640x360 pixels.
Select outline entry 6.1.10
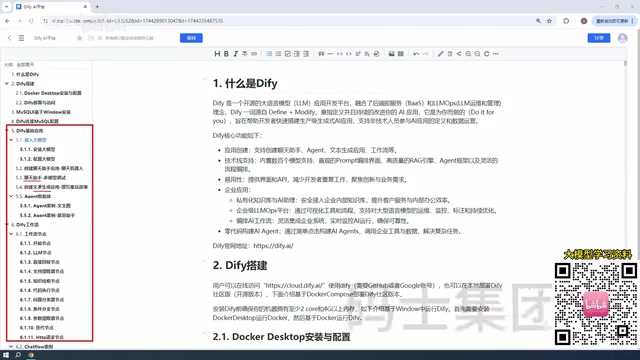(37, 328)
